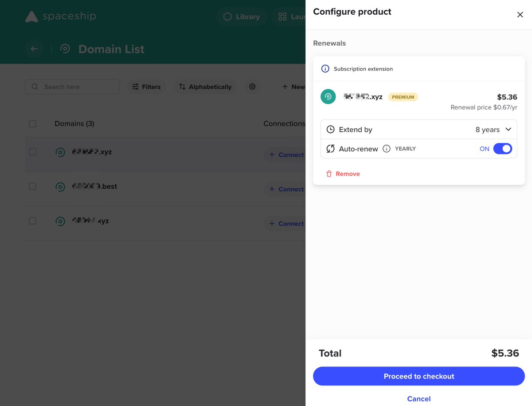Click the Search here field
This screenshot has width=532, height=406.
click(72, 87)
